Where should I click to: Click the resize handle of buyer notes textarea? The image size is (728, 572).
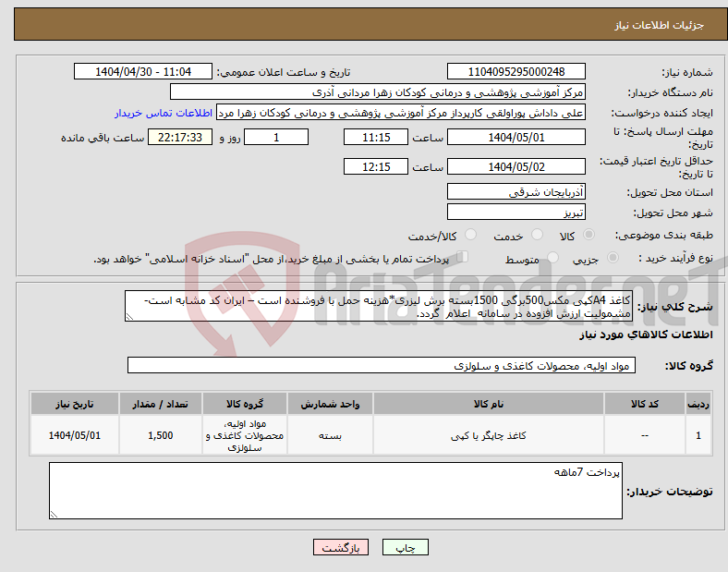(54, 515)
